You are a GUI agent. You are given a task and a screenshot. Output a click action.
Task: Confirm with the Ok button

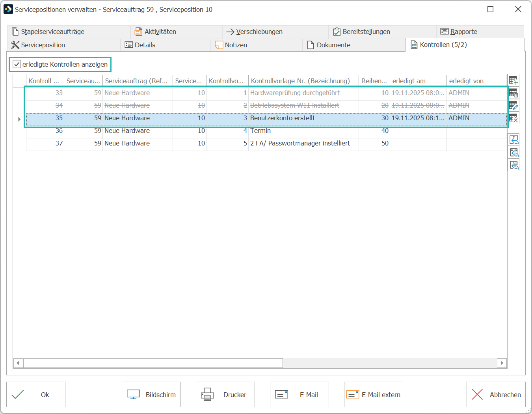pyautogui.click(x=36, y=394)
